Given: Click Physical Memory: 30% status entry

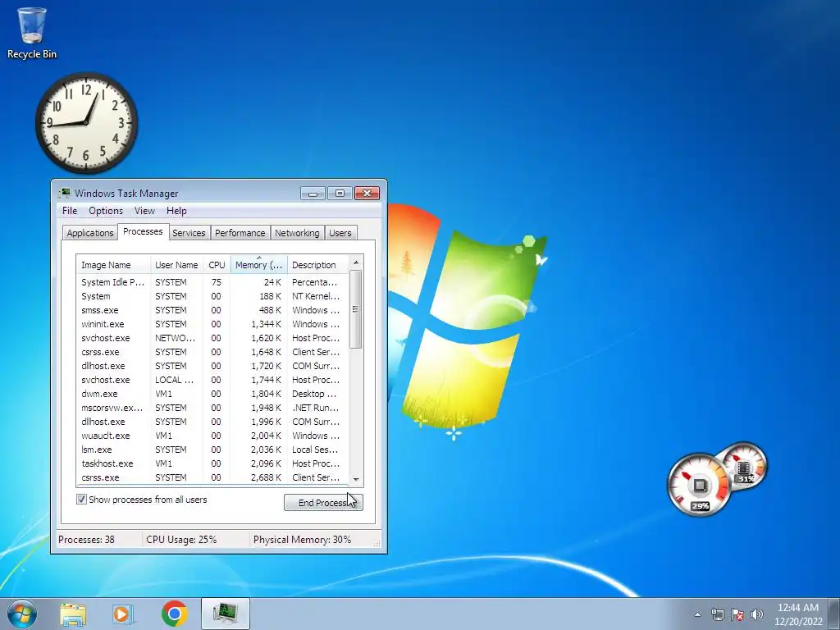Looking at the screenshot, I should (302, 540).
